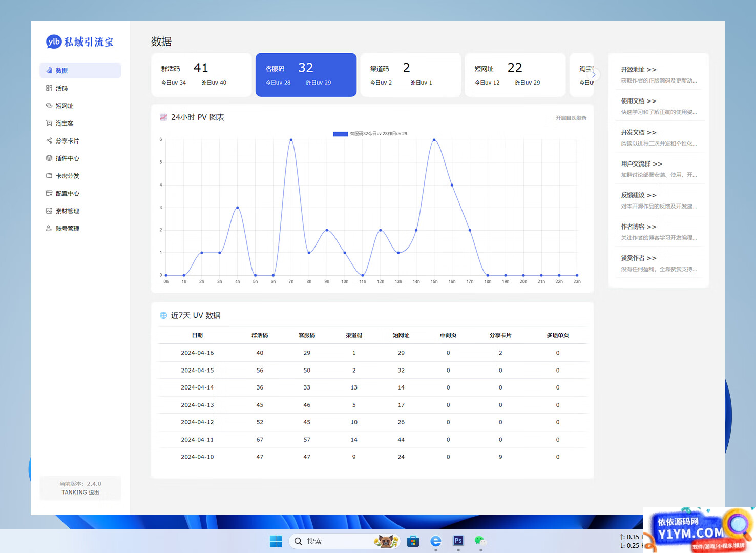Select the 群活码 41 stats card

coord(201,75)
